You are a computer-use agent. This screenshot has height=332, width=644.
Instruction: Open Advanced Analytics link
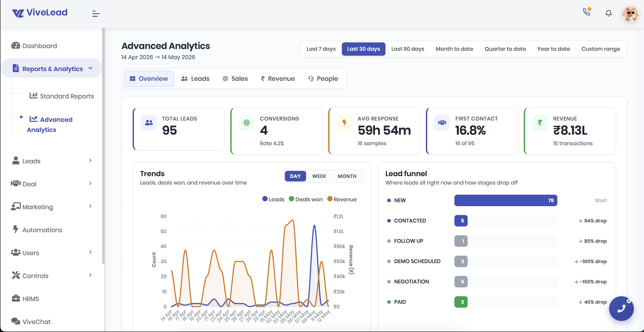50,124
